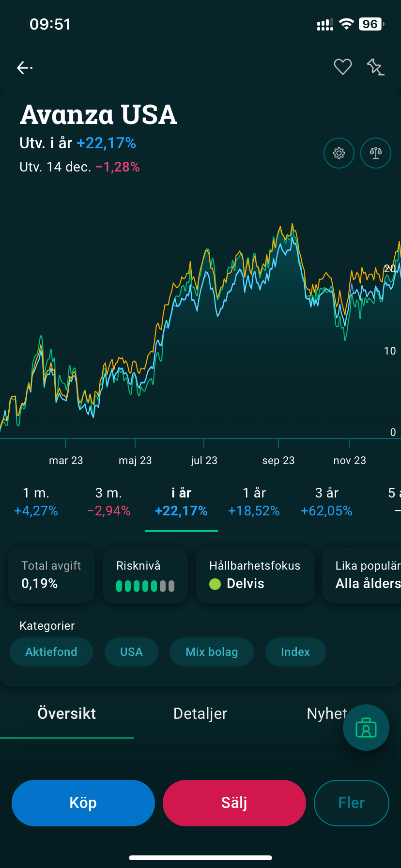This screenshot has width=401, height=868.
Task: Select the 3 år period
Action: (326, 502)
